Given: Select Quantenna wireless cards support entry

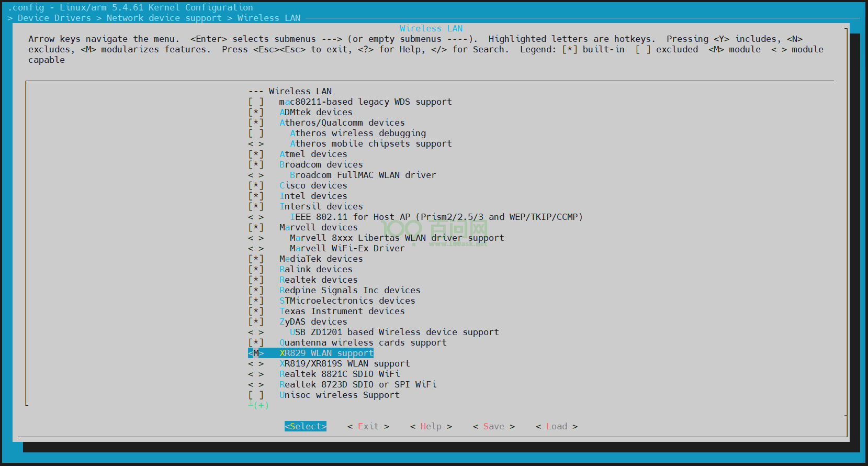Looking at the screenshot, I should tap(363, 342).
